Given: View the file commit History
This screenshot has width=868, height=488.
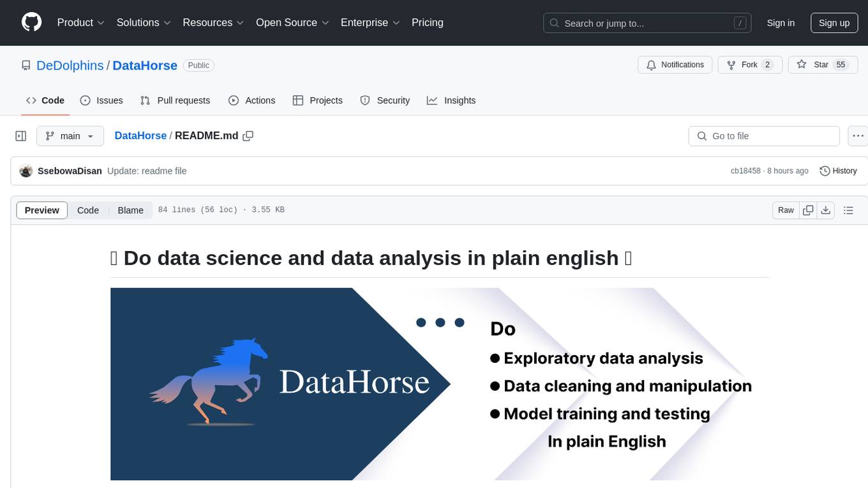Looking at the screenshot, I should coord(838,171).
